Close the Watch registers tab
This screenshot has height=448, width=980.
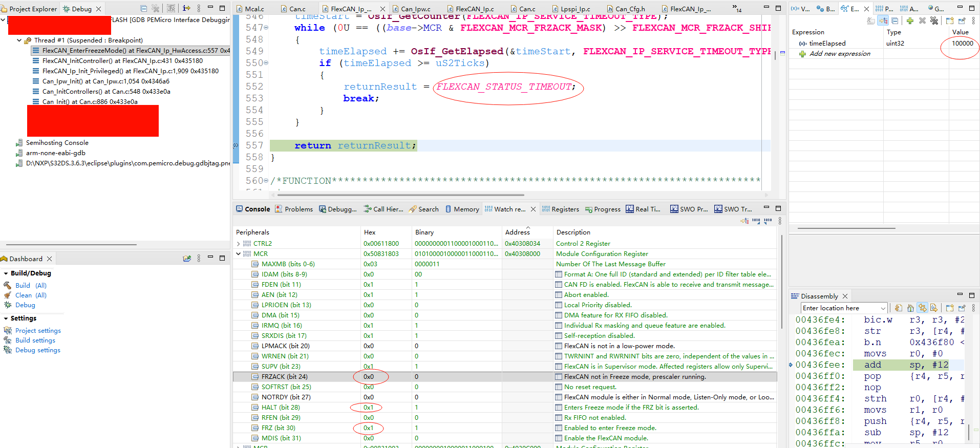tap(533, 209)
